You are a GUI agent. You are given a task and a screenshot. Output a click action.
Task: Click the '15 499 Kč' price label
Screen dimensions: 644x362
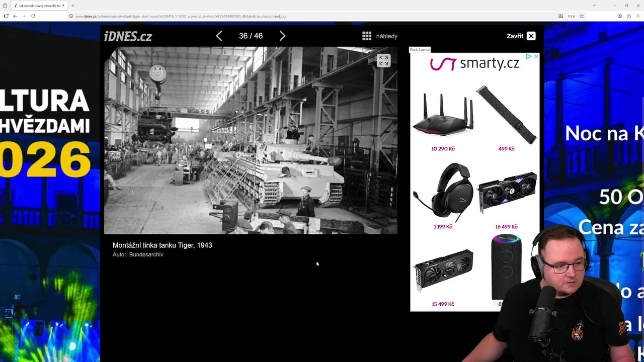[443, 304]
